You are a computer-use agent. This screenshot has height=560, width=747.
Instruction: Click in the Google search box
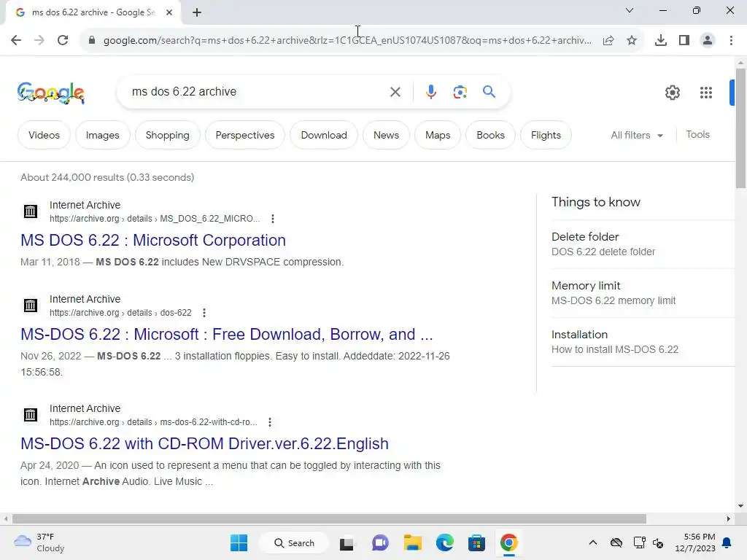point(258,91)
